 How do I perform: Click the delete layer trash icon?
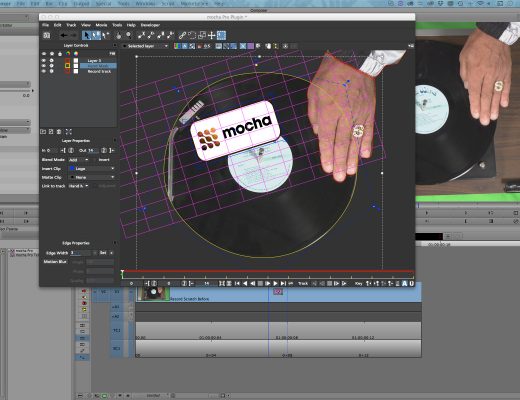[x=59, y=132]
